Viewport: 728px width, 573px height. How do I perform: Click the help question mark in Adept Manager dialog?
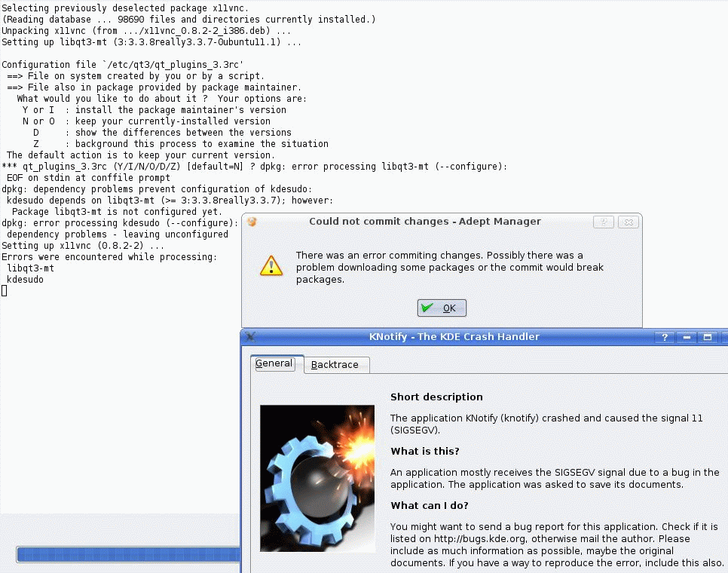[x=603, y=222]
